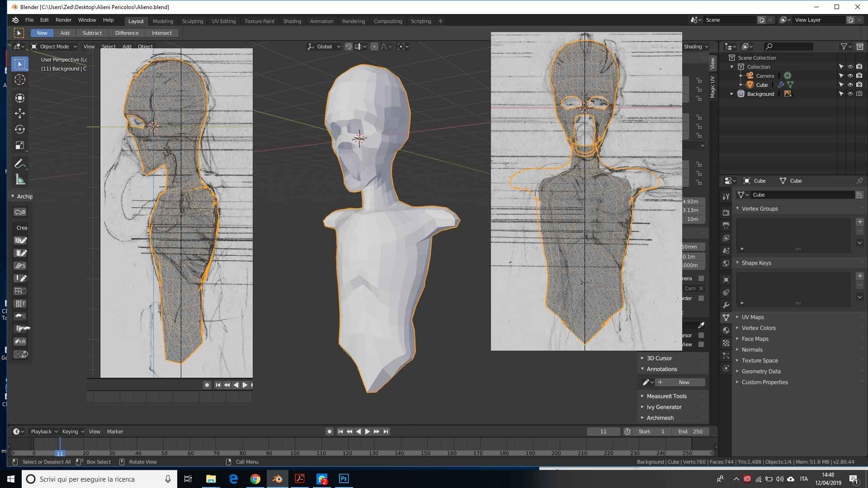Open Modifiers wrench properties tab
Viewport: 868px width, 488px height.
coord(726,305)
